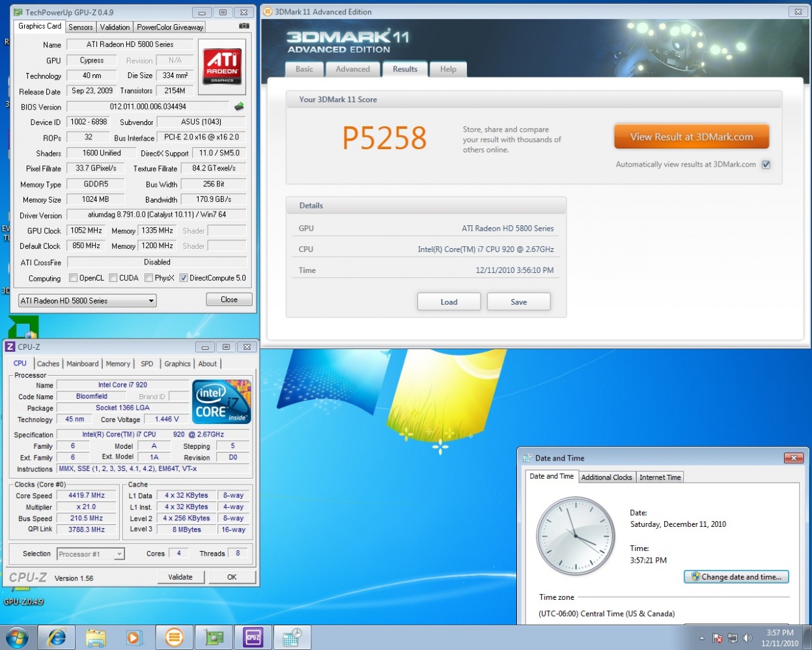Open 3DMark 11 orange taskbar icon
The width and height of the screenshot is (812, 650).
[174, 637]
